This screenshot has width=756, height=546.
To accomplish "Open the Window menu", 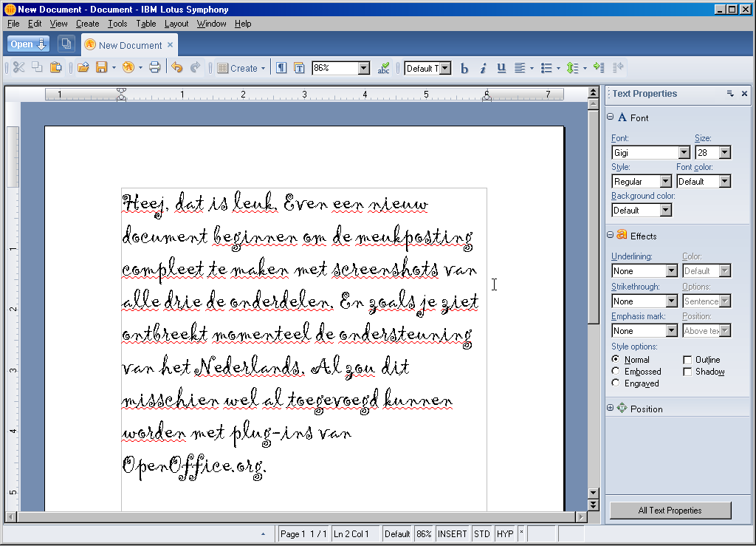I will (x=212, y=24).
